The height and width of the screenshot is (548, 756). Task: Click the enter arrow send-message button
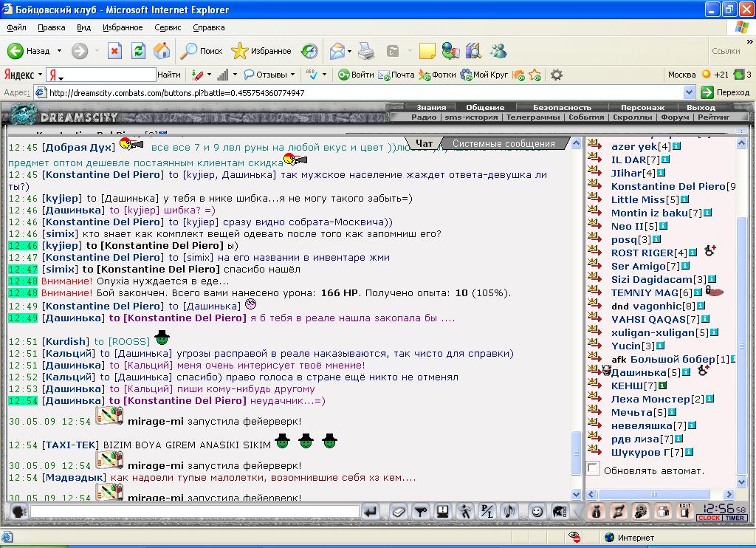click(370, 511)
